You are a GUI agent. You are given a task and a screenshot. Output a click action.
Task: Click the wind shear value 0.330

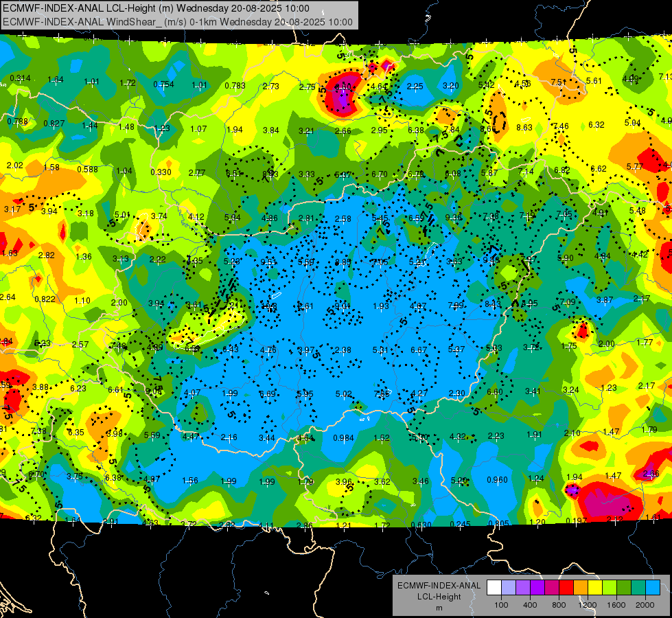click(161, 172)
